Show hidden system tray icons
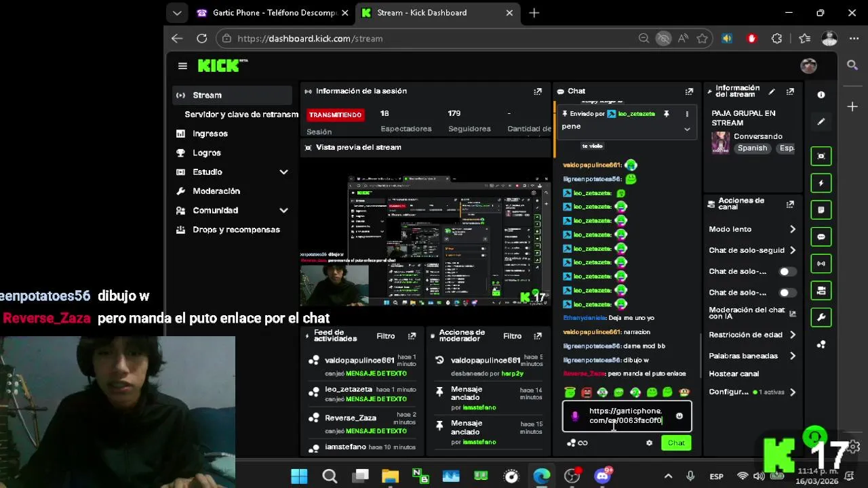Image resolution: width=868 pixels, height=488 pixels. [668, 476]
